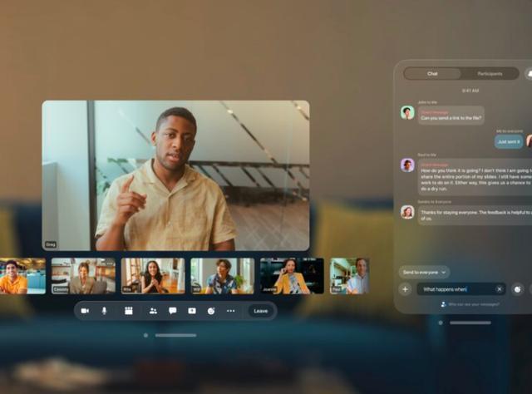Viewport: 532px width, 394px height.
Task: Open the more options ellipsis menu
Action: click(x=231, y=311)
